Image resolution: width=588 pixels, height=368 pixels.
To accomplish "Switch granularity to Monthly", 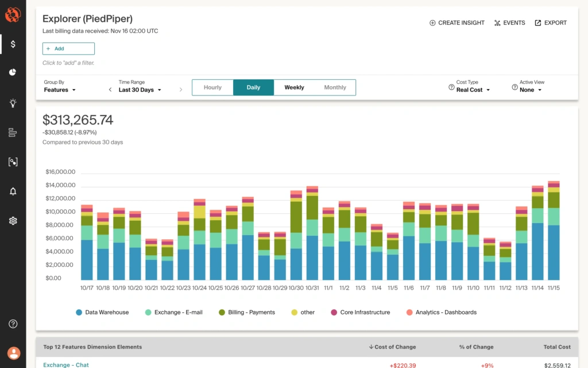I will 335,87.
